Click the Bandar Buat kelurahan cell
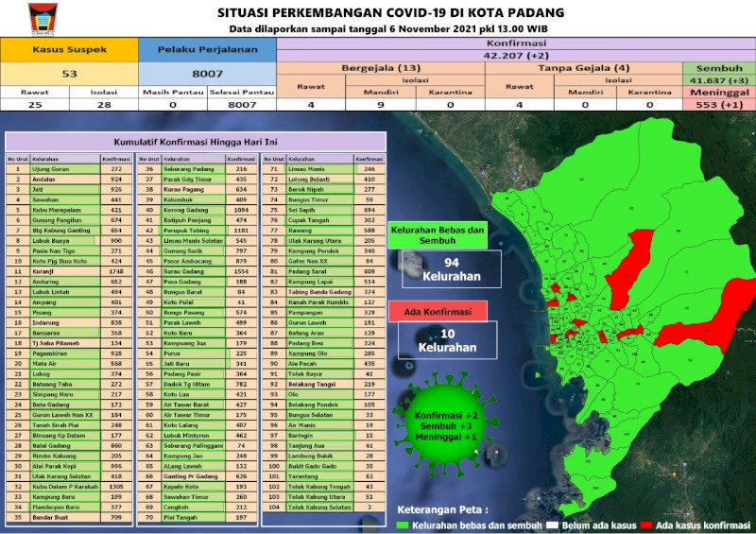Viewport: 756px width, 534px height. [65, 518]
